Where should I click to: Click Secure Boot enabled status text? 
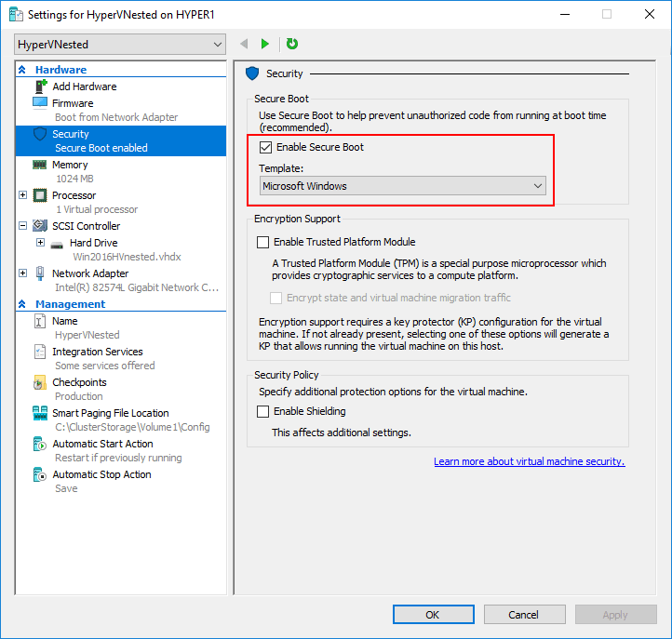(101, 148)
